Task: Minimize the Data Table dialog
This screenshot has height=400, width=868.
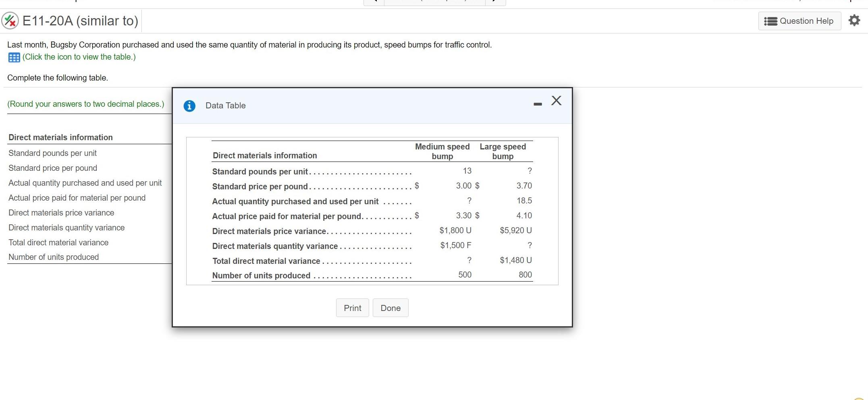Action: pyautogui.click(x=538, y=104)
